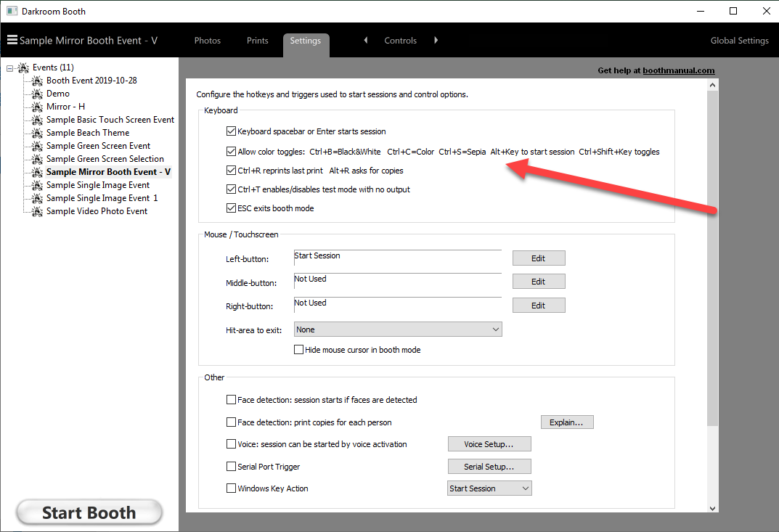Open the boothmanual.com help link
The image size is (779, 532).
point(679,70)
